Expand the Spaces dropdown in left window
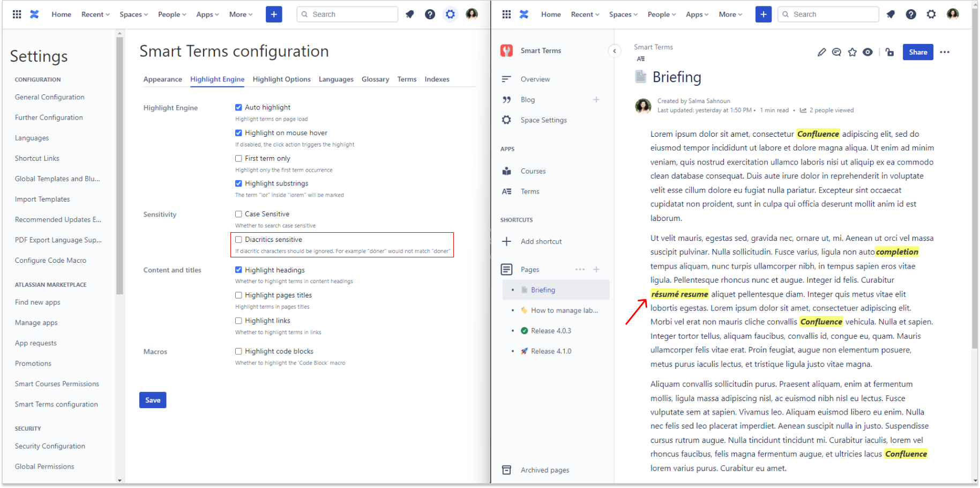 (133, 14)
